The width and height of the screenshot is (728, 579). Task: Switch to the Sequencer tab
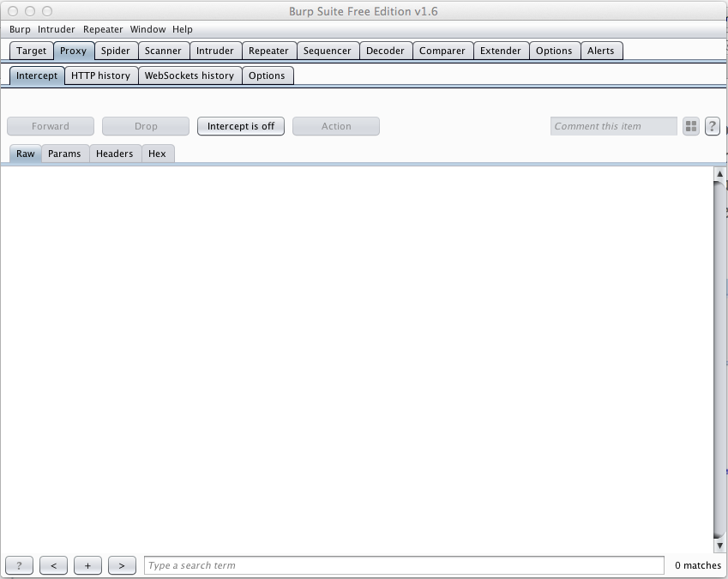[x=328, y=51]
